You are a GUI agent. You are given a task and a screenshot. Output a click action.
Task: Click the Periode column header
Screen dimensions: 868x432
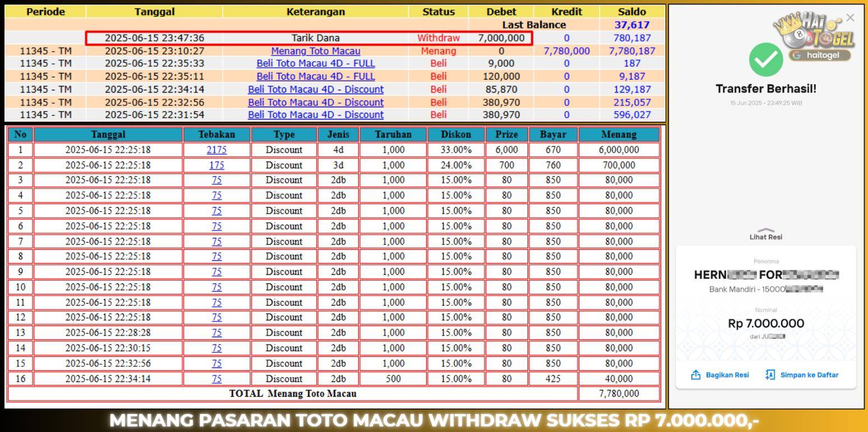(x=45, y=12)
